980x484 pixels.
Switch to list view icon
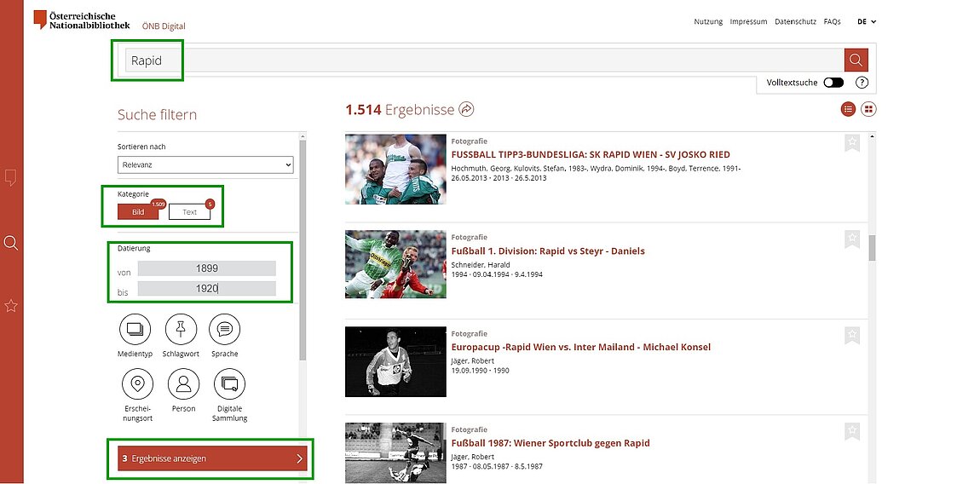[x=848, y=109]
